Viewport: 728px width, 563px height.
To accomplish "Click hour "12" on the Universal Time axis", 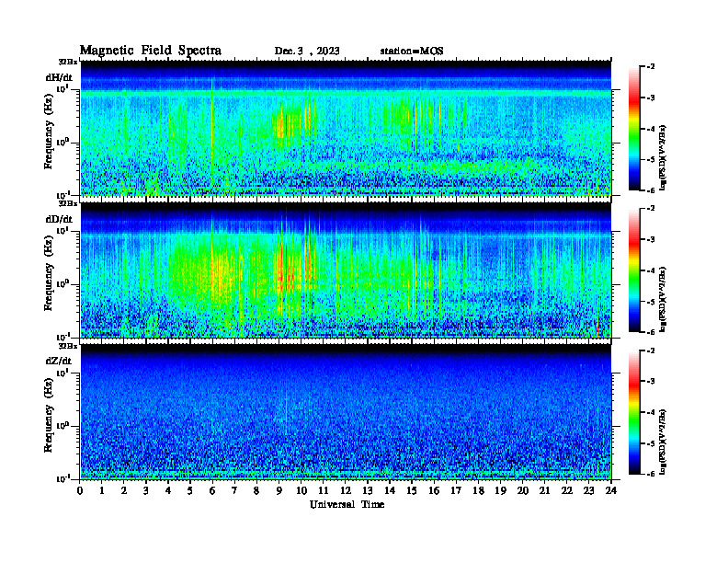I will (346, 491).
